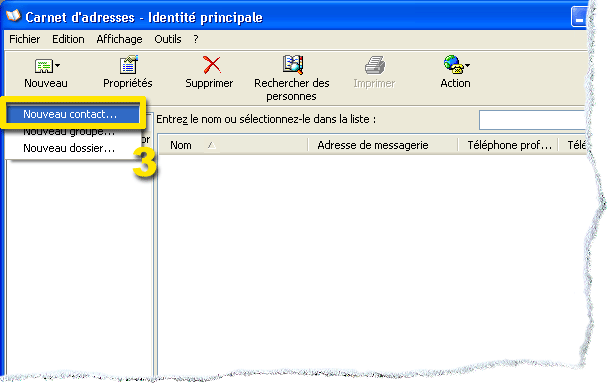Open the Edition menu
The height and width of the screenshot is (390, 615).
pyautogui.click(x=68, y=39)
